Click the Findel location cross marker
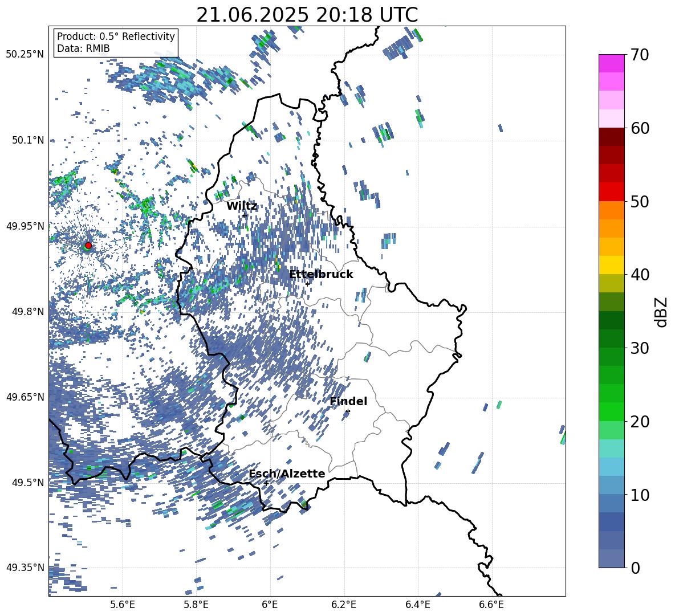Screen dimensions: 675x616 pos(348,411)
